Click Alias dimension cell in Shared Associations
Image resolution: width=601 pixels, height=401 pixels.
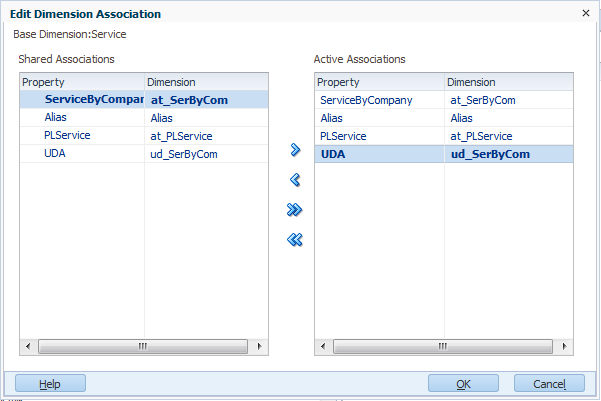click(206, 117)
